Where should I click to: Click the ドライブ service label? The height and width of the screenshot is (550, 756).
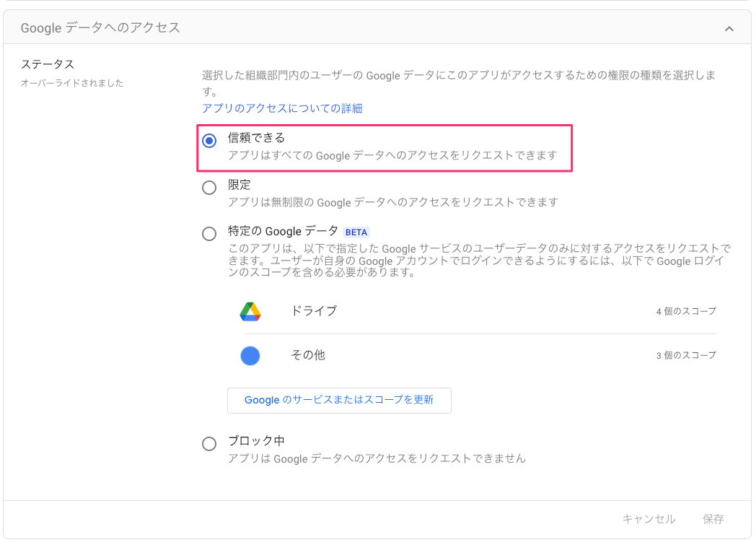point(314,311)
